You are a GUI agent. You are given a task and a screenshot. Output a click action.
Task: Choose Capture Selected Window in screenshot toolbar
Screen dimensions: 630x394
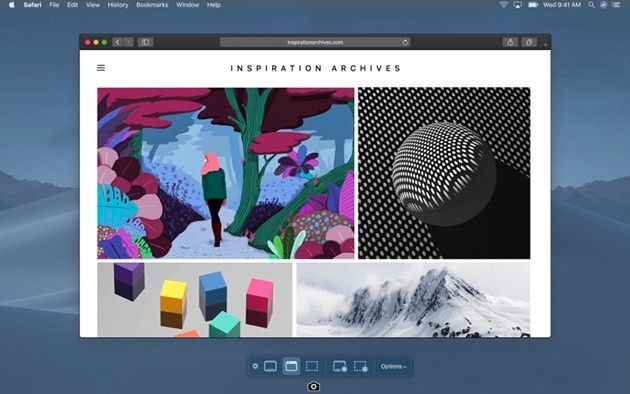(x=291, y=366)
